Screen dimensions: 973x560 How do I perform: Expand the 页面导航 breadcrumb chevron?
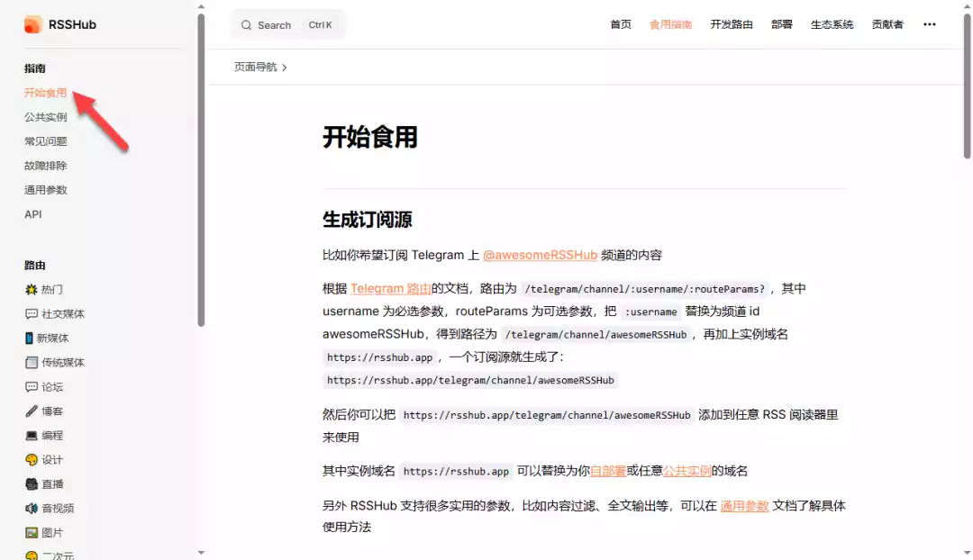pos(286,67)
